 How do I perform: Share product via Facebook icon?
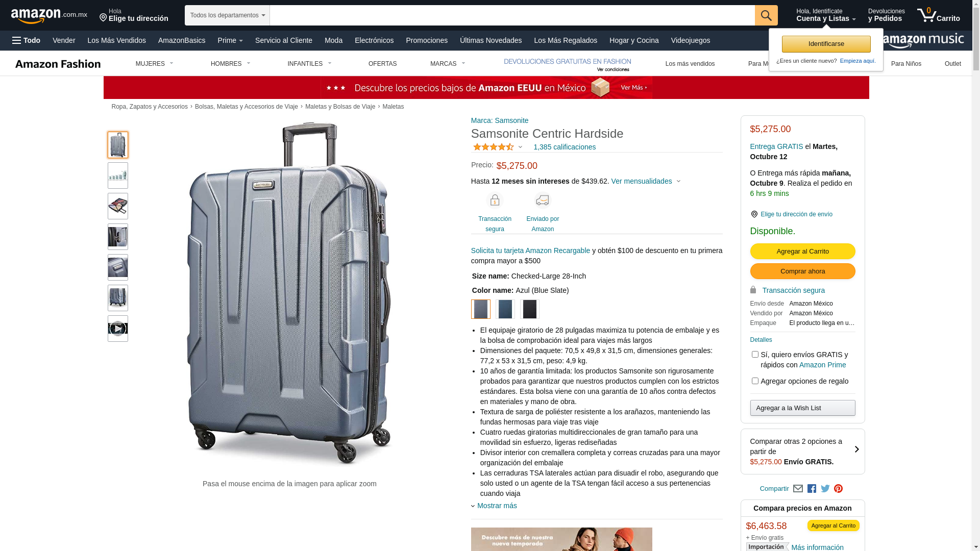(x=812, y=489)
